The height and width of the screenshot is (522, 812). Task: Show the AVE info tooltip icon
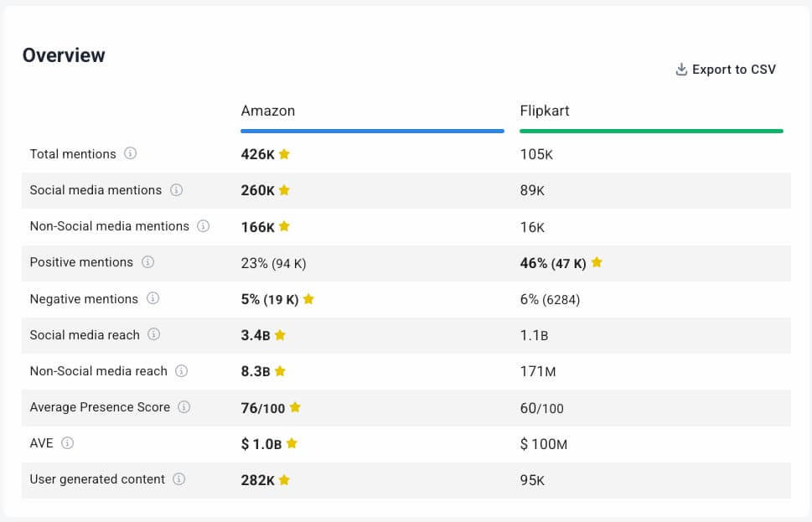pos(67,443)
